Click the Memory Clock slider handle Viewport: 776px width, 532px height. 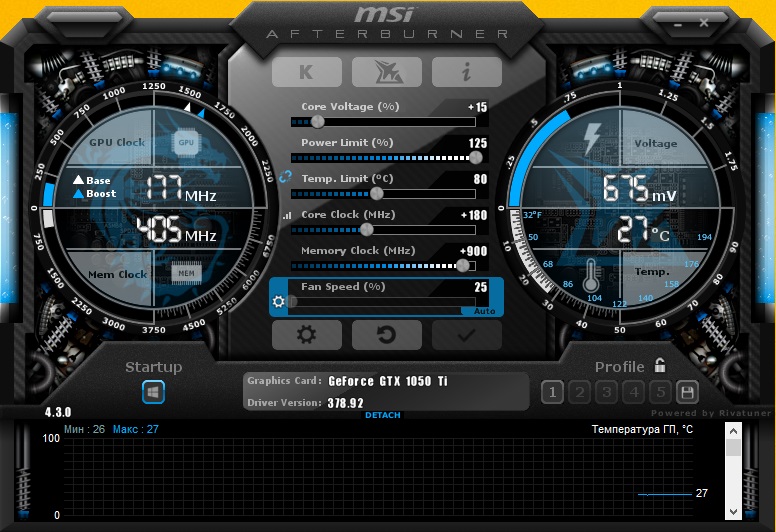tap(463, 266)
